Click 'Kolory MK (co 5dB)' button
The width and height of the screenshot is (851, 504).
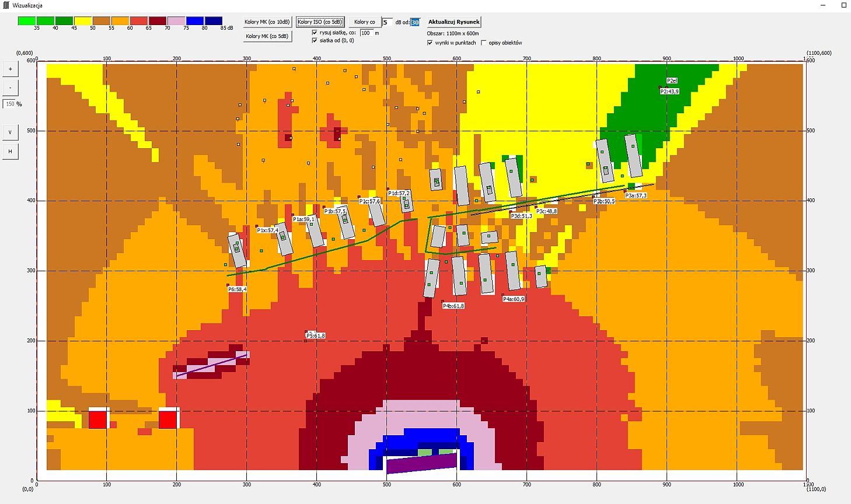pos(267,36)
